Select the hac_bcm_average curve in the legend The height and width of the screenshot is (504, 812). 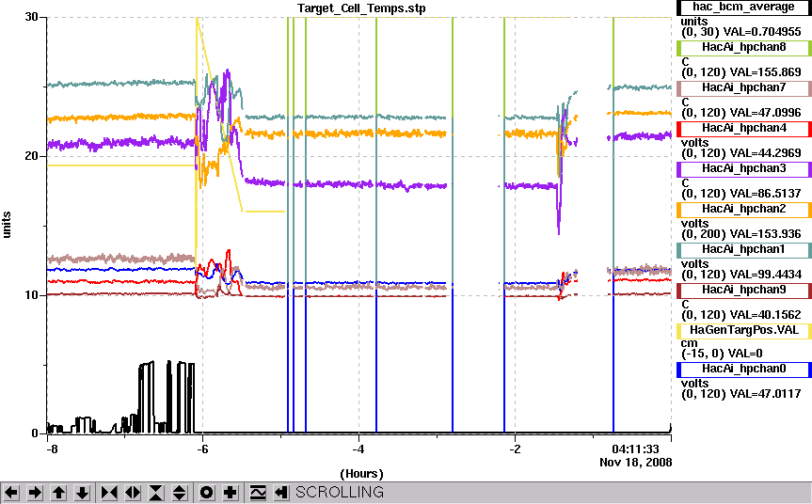743,8
